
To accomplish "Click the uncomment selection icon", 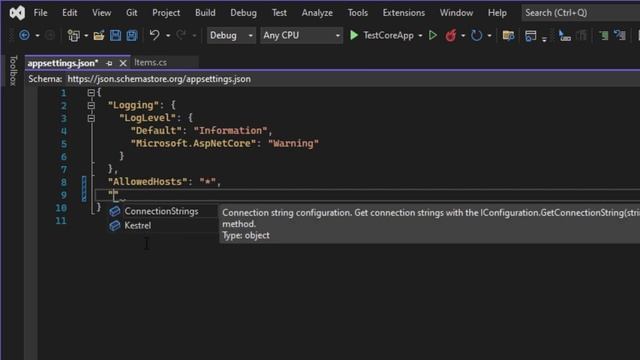I will click(620, 36).
